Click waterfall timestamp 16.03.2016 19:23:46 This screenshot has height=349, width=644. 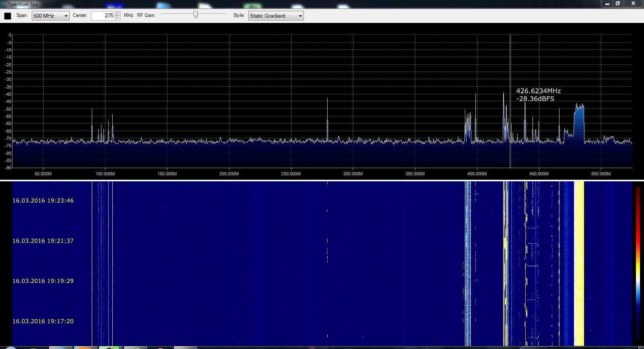coord(43,201)
